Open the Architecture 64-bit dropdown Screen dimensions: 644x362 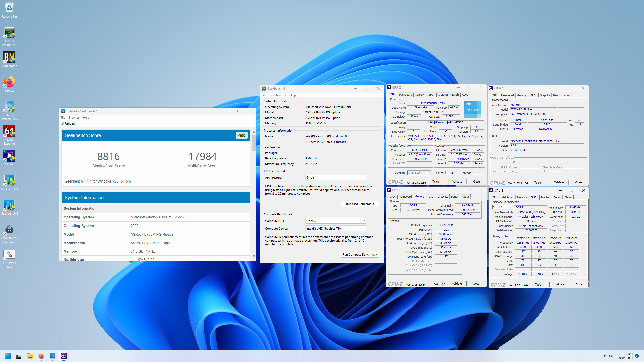click(x=335, y=178)
